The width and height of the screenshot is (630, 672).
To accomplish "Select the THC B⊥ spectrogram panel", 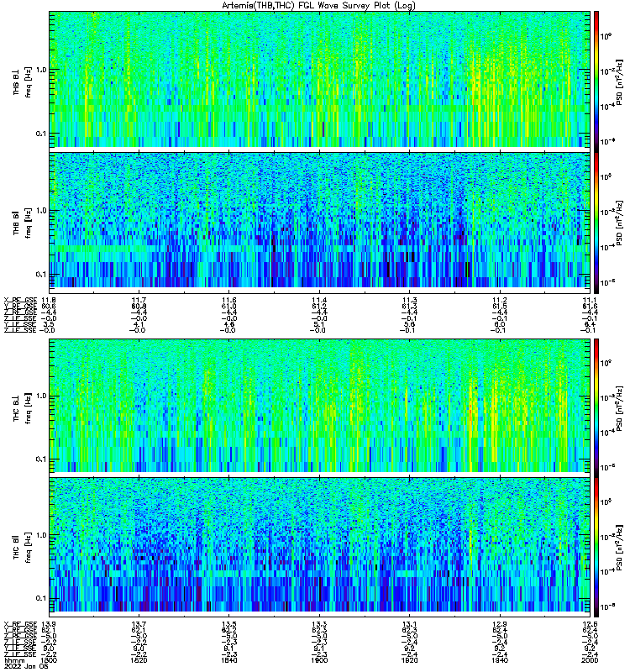I will (319, 406).
